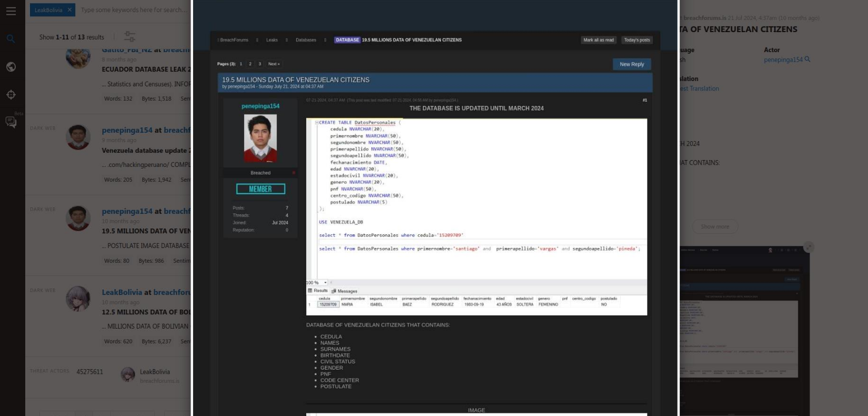The image size is (868, 416).
Task: Click Messages tab in the SQL results pane
Action: (345, 291)
